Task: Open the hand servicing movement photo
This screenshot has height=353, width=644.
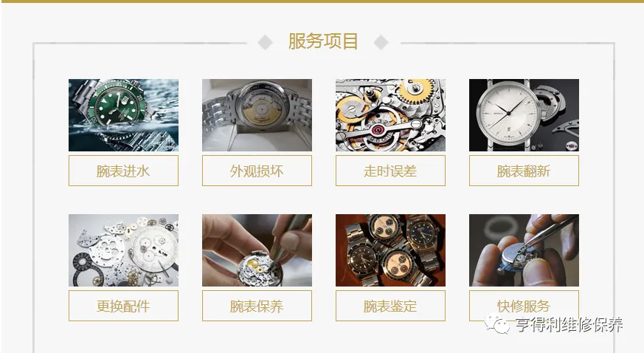Action: [x=257, y=250]
